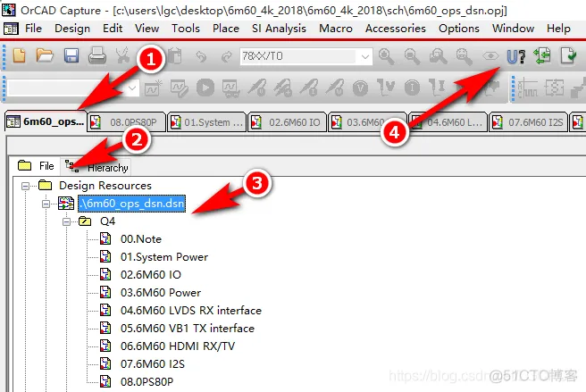Screen dimensions: 586x392
Task: Open the Accessories menu
Action: point(396,29)
